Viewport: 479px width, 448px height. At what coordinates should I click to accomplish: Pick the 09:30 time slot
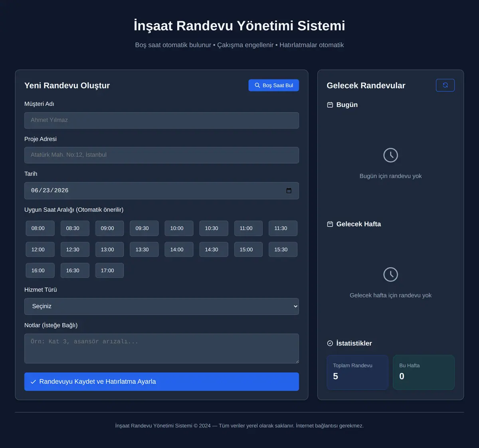click(x=144, y=228)
